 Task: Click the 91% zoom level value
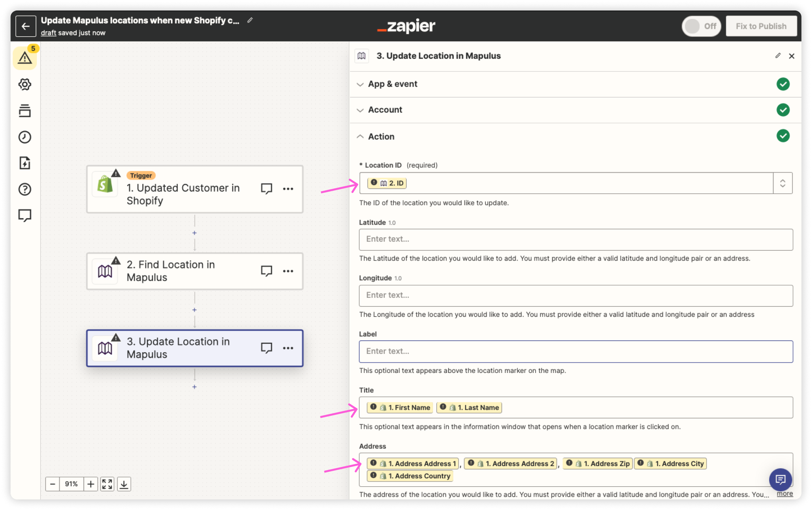coord(72,484)
